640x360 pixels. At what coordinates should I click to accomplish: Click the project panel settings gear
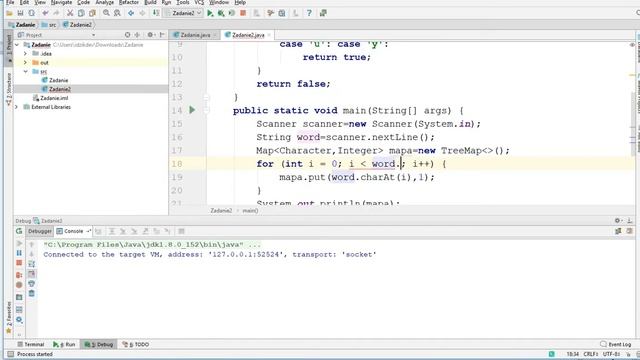150,35
